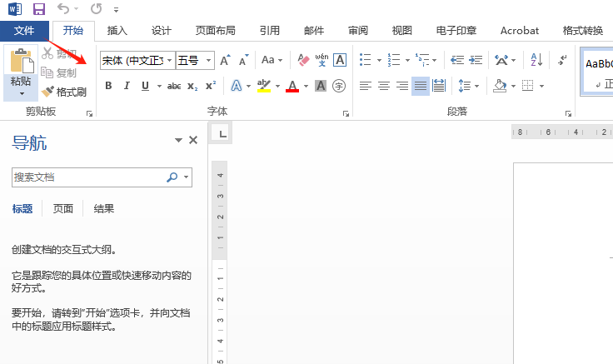Click the enclosed character 字 icon
Screen dimensions: 613x364
339,86
